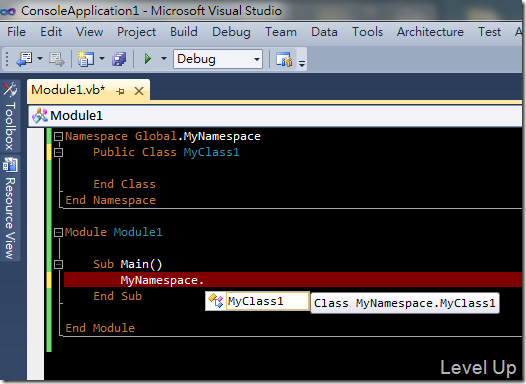The width and height of the screenshot is (526, 384).
Task: Collapse the Sub Main() block
Action: pyautogui.click(x=58, y=264)
